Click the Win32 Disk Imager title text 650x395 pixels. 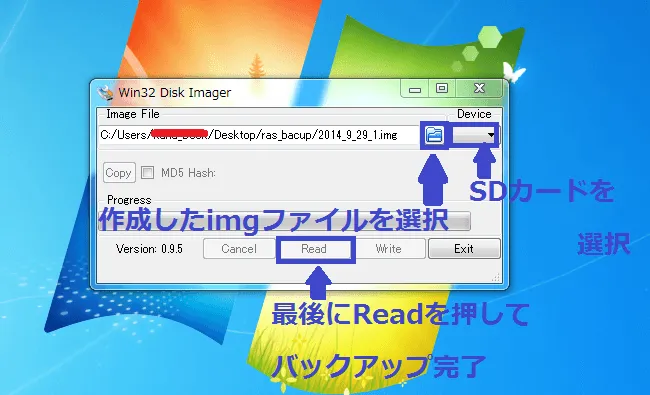pyautogui.click(x=175, y=92)
